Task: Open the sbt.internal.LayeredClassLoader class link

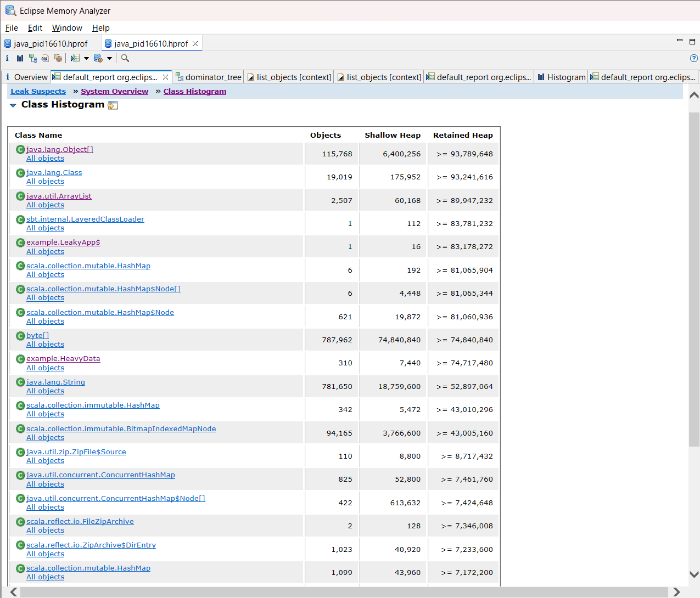Action: click(x=85, y=219)
